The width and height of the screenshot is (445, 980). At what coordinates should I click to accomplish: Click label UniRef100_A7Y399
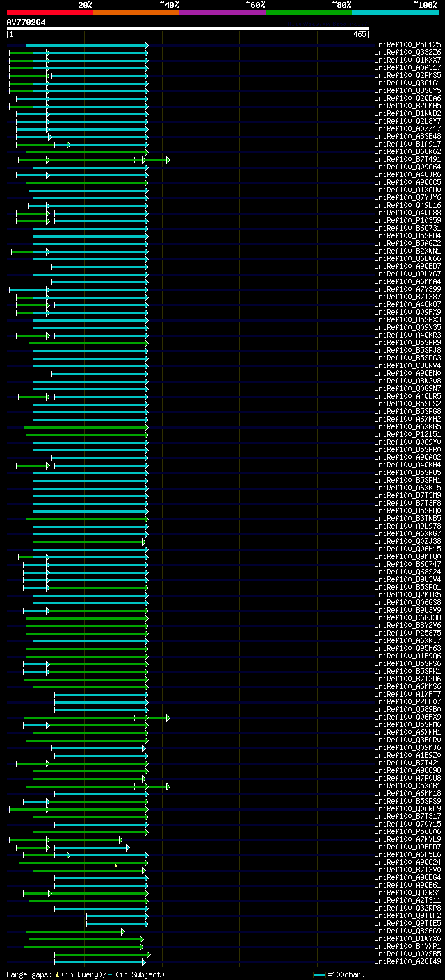point(407,290)
